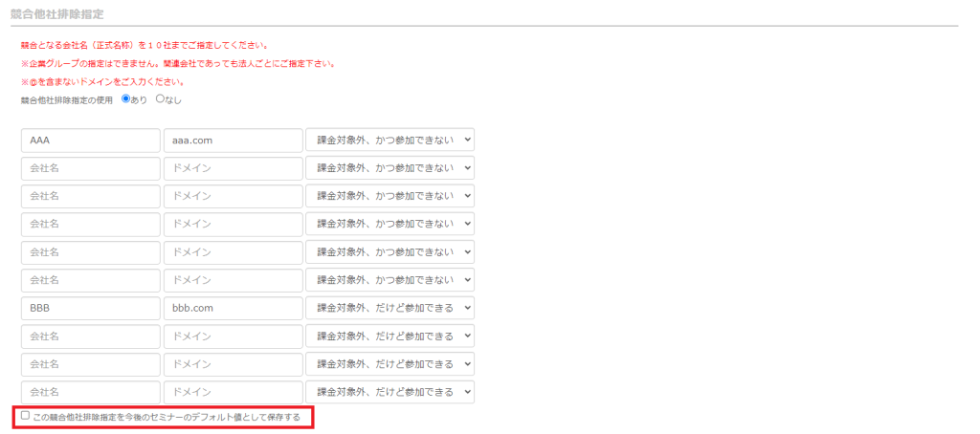Open the dropdown in the sixth row

point(390,281)
